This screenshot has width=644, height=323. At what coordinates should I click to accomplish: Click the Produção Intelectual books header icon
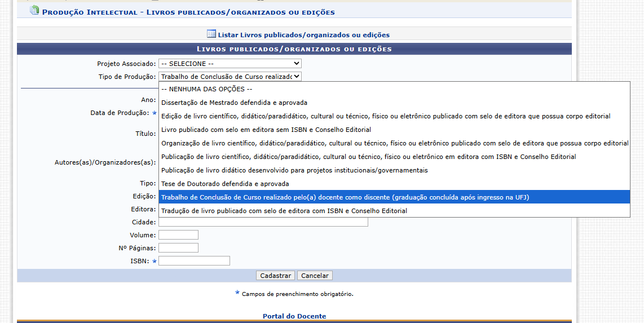click(34, 10)
